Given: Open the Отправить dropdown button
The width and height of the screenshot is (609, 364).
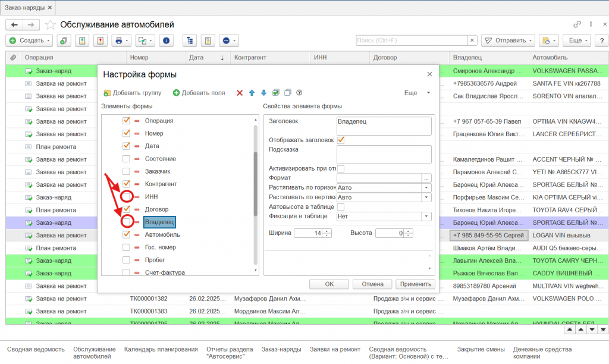Looking at the screenshot, I should coord(508,40).
